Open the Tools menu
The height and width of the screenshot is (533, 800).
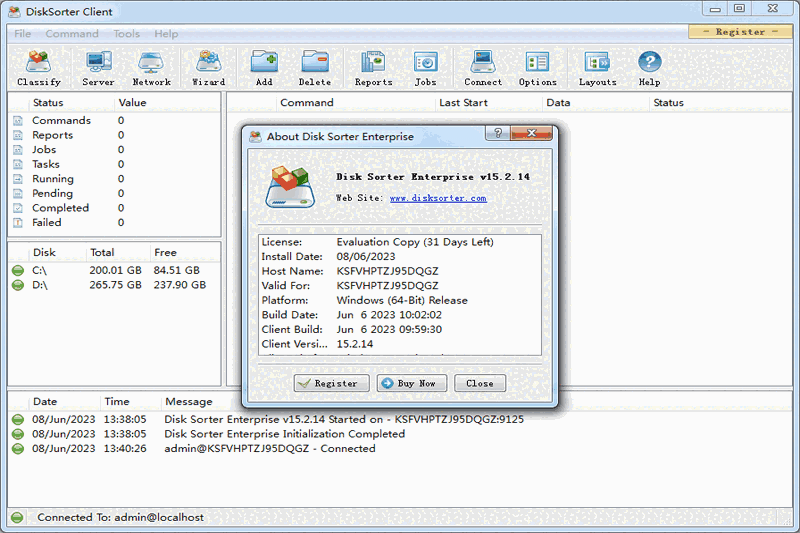pyautogui.click(x=127, y=34)
